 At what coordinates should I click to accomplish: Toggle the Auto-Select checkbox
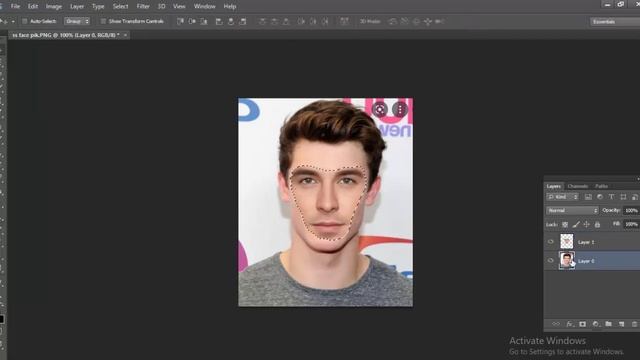(24, 21)
